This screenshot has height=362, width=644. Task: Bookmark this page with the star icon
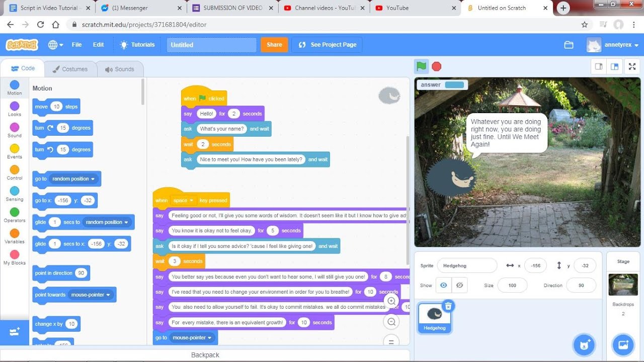pos(584,25)
